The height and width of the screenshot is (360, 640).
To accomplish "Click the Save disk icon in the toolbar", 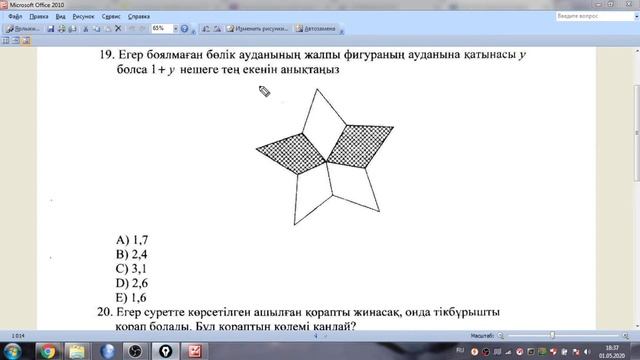I will (51, 29).
